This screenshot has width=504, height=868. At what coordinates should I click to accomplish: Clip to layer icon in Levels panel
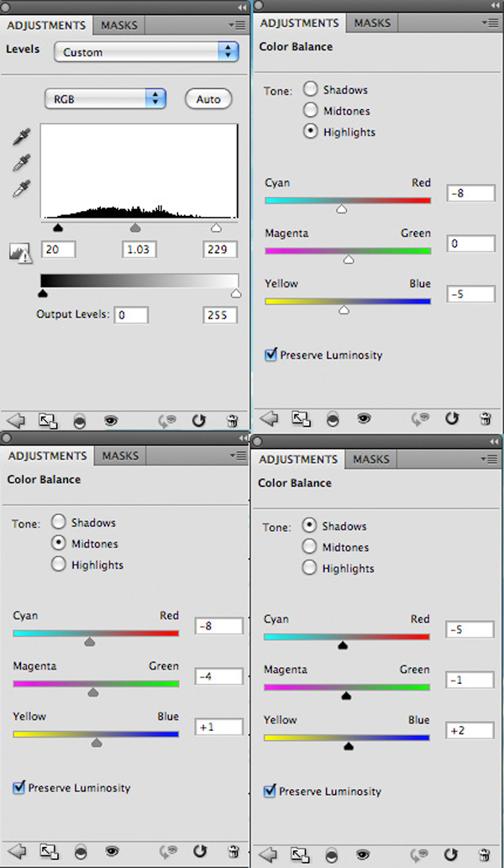80,421
